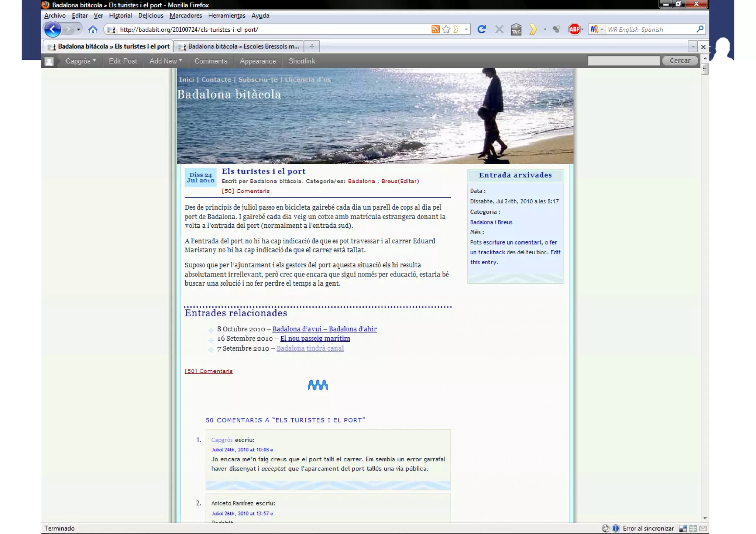Screen dimensions: 756x534
Task: Open the navigation history dropdown arrow
Action: (78, 30)
